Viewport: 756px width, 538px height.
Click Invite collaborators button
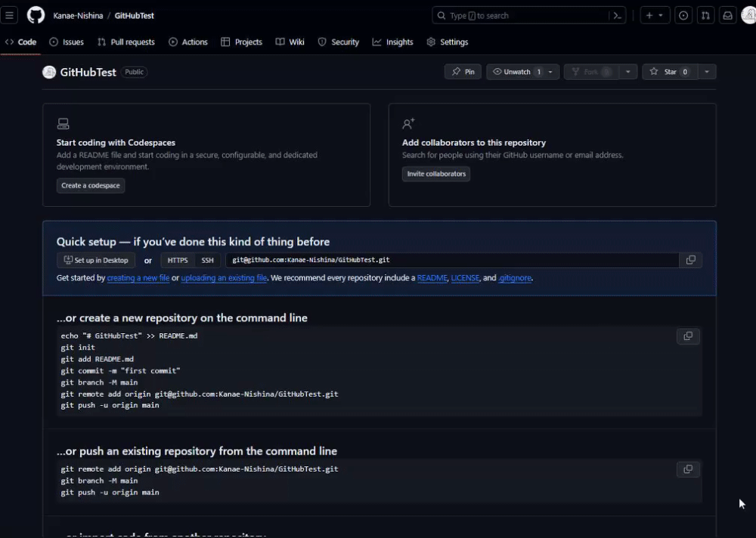pyautogui.click(x=436, y=174)
